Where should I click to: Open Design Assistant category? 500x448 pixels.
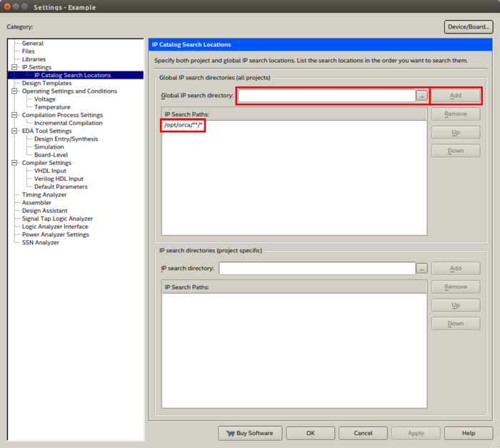pos(44,211)
